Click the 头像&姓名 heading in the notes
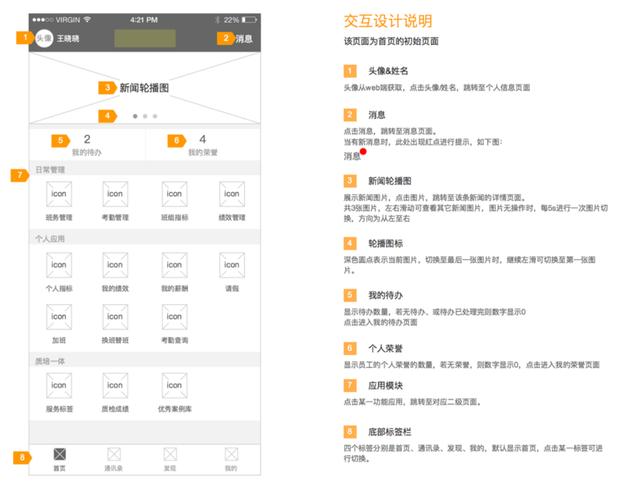The height and width of the screenshot is (487, 640). coord(388,71)
